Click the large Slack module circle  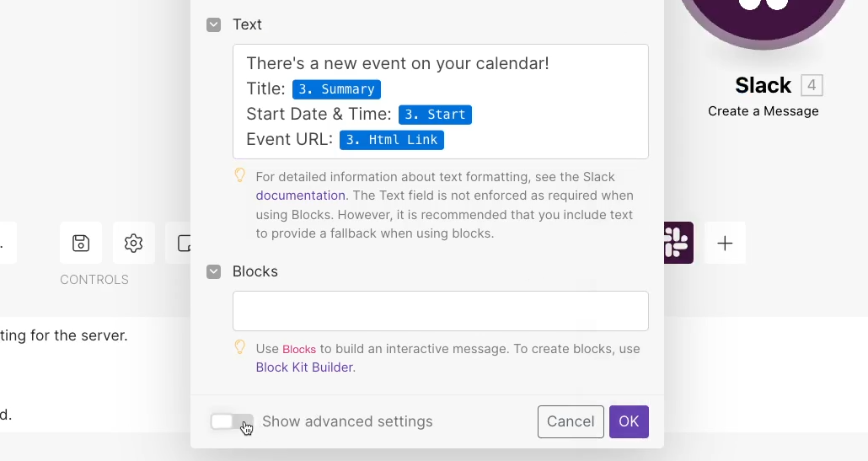pos(763,17)
